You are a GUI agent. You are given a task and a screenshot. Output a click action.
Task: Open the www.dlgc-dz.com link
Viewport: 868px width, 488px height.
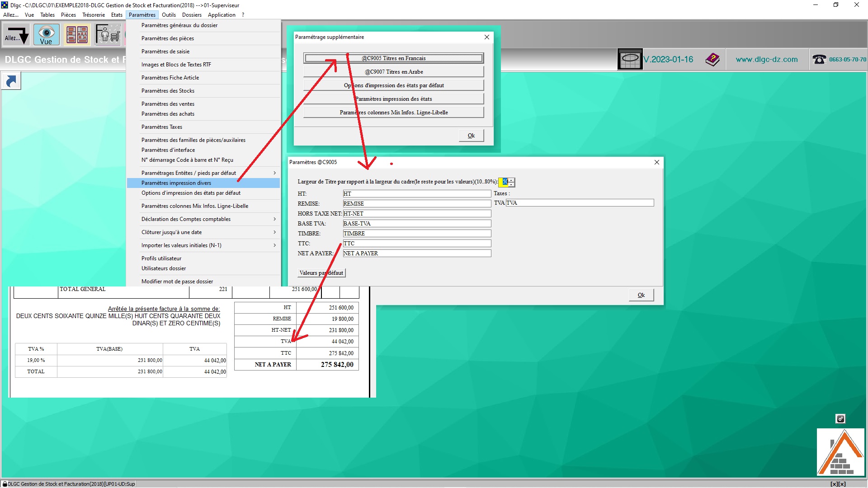(x=767, y=59)
